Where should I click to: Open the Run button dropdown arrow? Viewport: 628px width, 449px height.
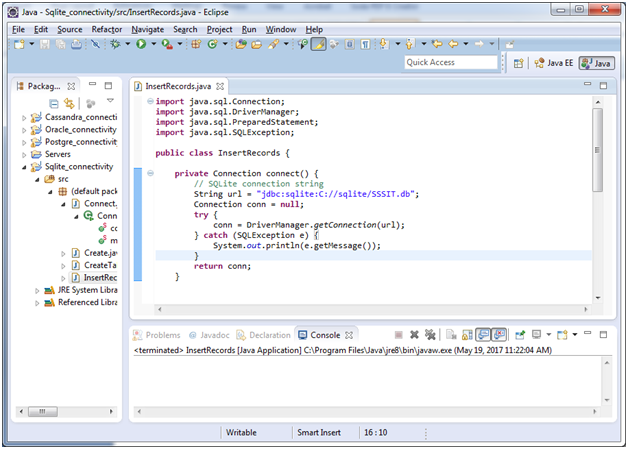coord(153,44)
